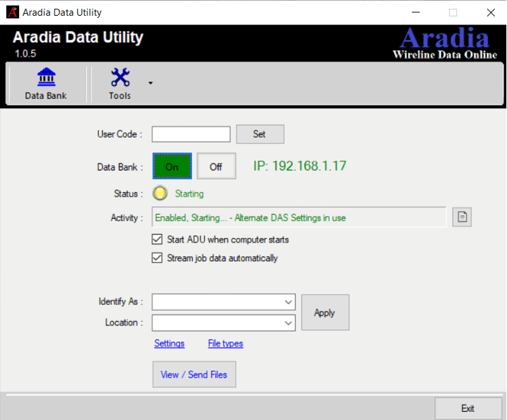Toggle Stream job data automatically
The image size is (507, 420).
click(157, 258)
